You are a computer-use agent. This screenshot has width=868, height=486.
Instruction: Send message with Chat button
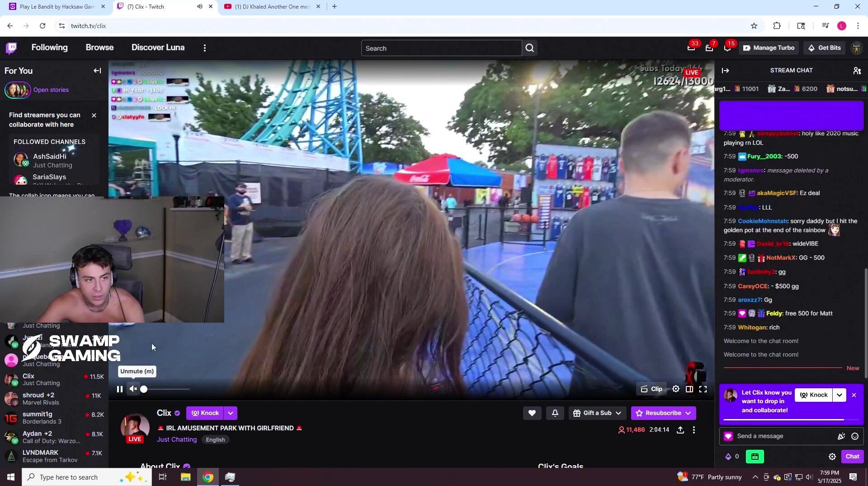tap(852, 457)
